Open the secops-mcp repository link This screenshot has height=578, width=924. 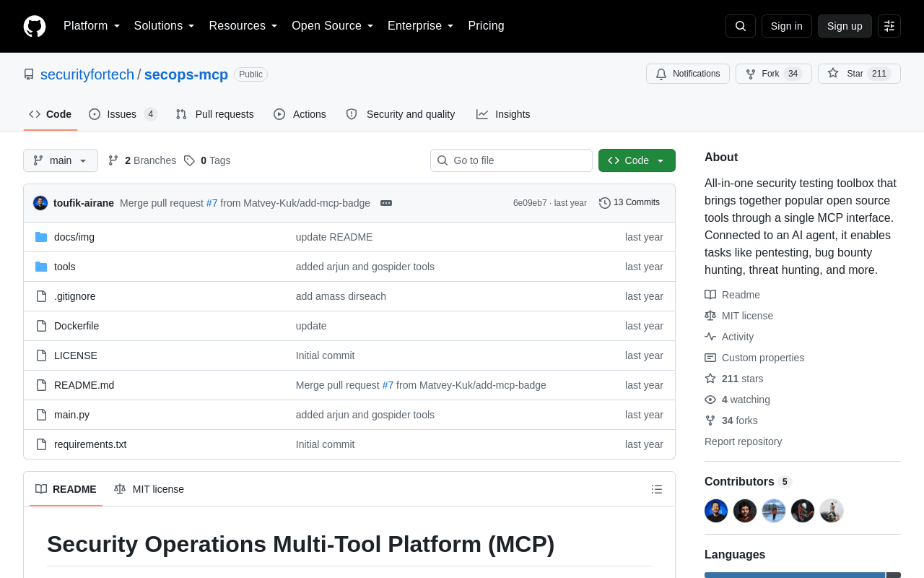click(186, 74)
